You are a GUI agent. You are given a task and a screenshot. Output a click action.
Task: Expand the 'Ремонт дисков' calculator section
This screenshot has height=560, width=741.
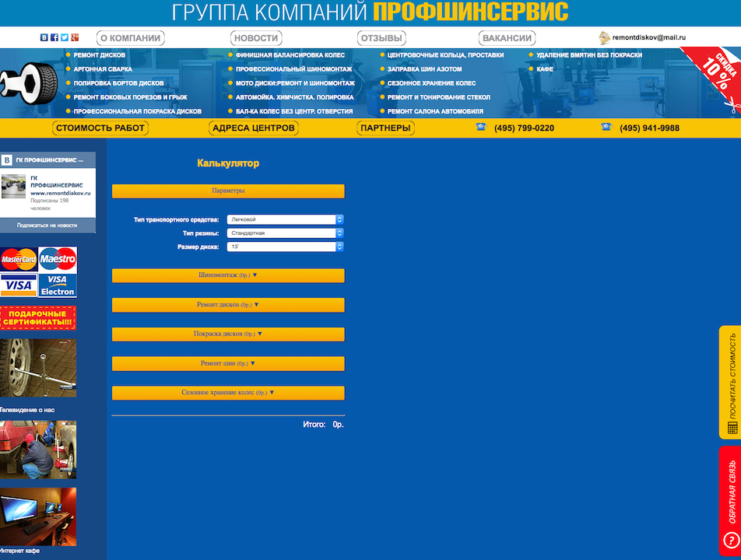click(x=228, y=305)
